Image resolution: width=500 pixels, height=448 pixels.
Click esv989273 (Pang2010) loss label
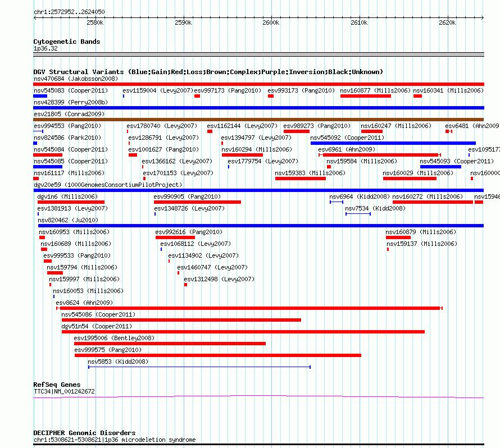317,126
